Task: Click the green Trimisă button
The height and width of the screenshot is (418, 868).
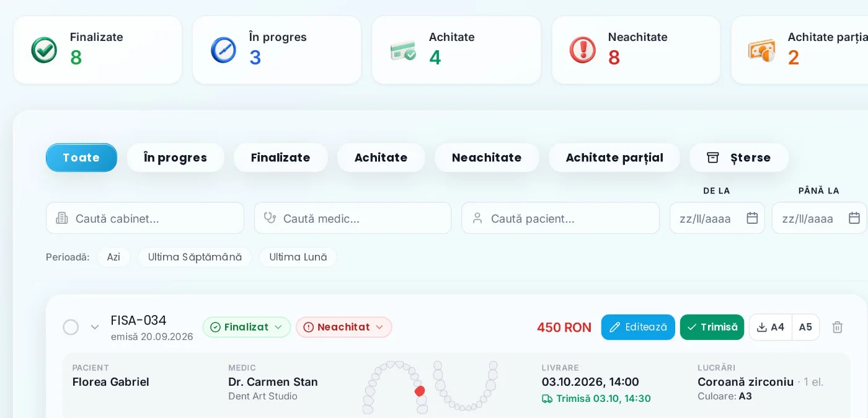Action: [712, 327]
